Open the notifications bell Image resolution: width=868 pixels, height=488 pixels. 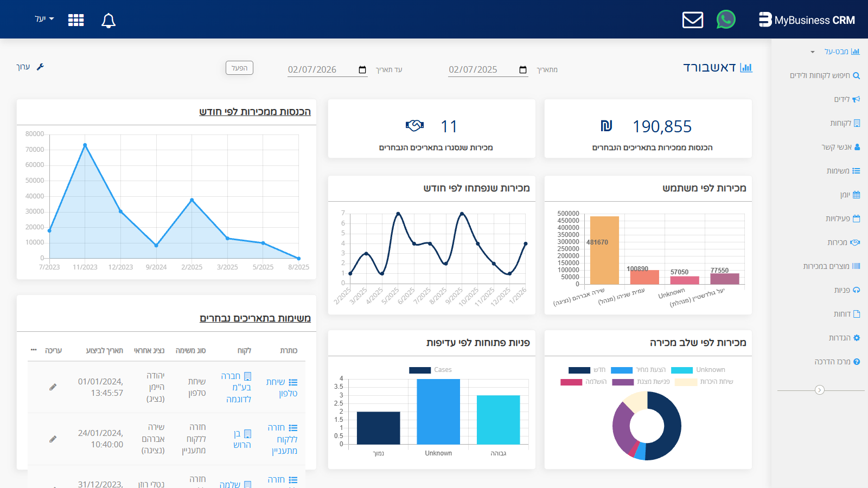(108, 20)
